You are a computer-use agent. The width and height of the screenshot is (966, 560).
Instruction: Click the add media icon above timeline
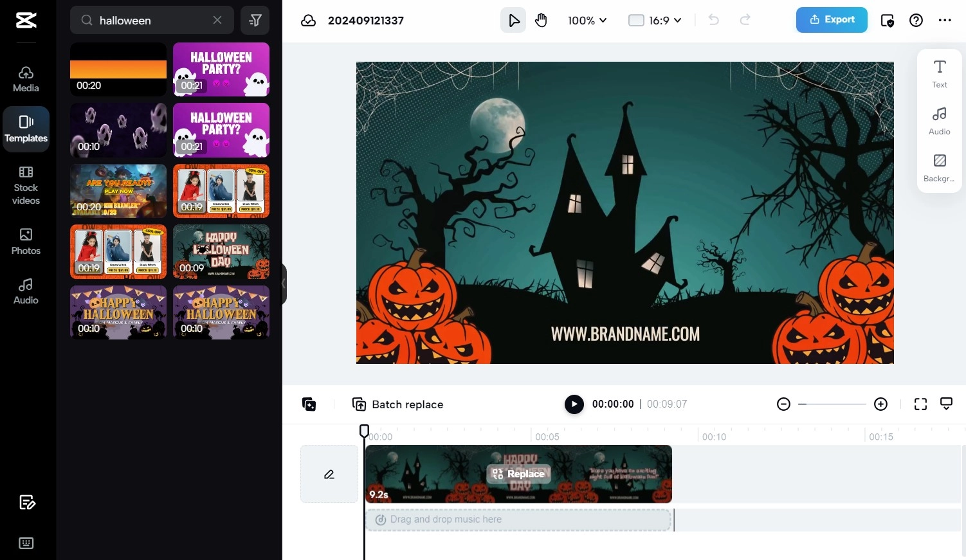[x=309, y=404]
